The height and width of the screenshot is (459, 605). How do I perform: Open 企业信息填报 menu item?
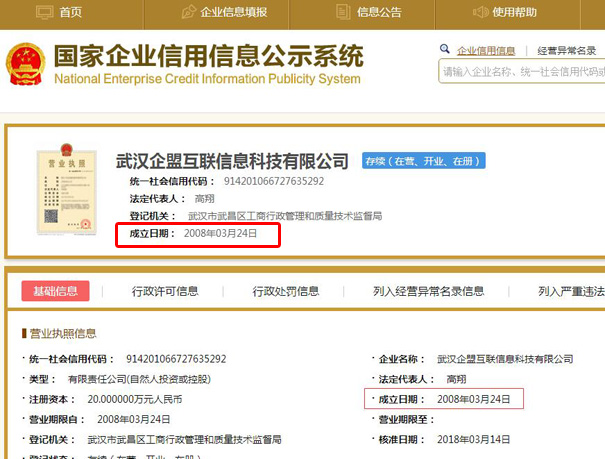coord(233,12)
